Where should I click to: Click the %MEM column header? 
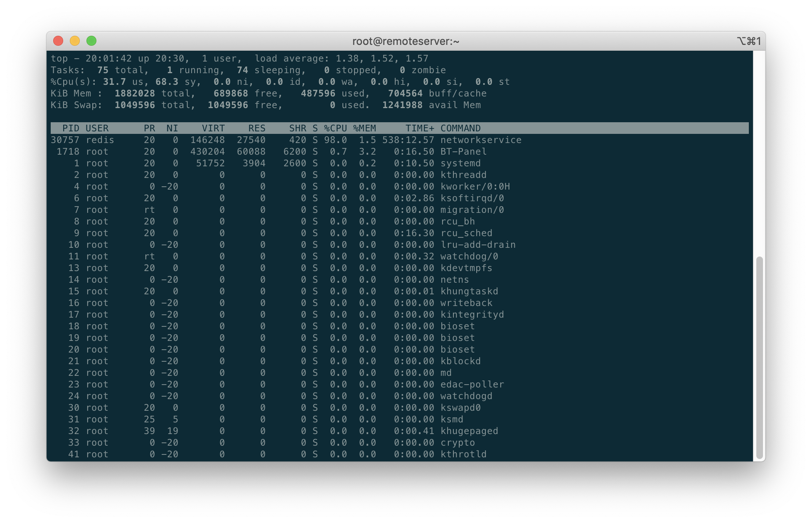(x=364, y=128)
